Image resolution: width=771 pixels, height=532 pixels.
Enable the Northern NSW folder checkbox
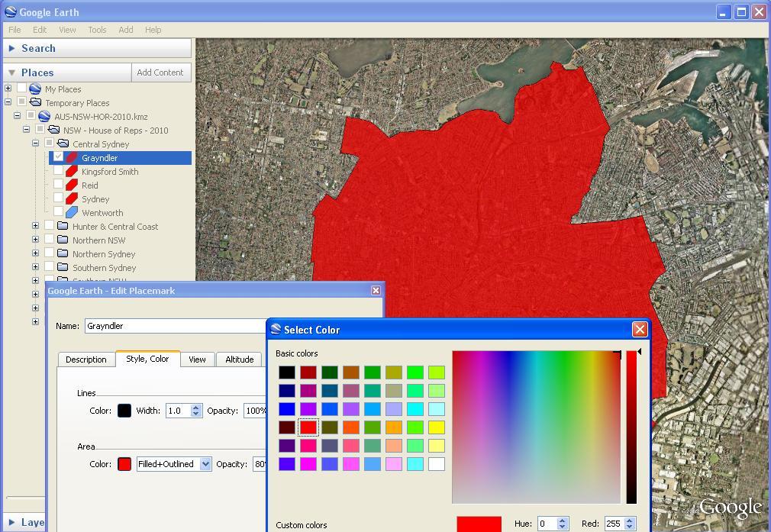click(49, 239)
